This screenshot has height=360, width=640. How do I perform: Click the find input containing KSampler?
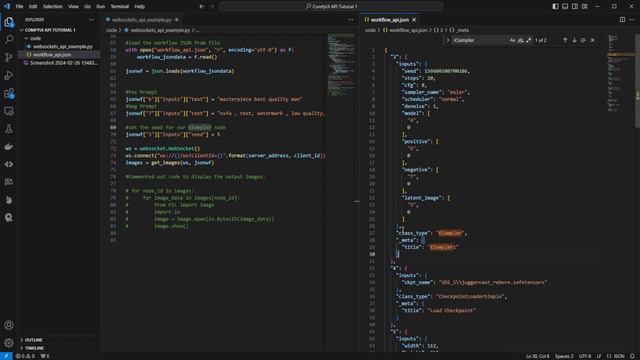click(480, 40)
